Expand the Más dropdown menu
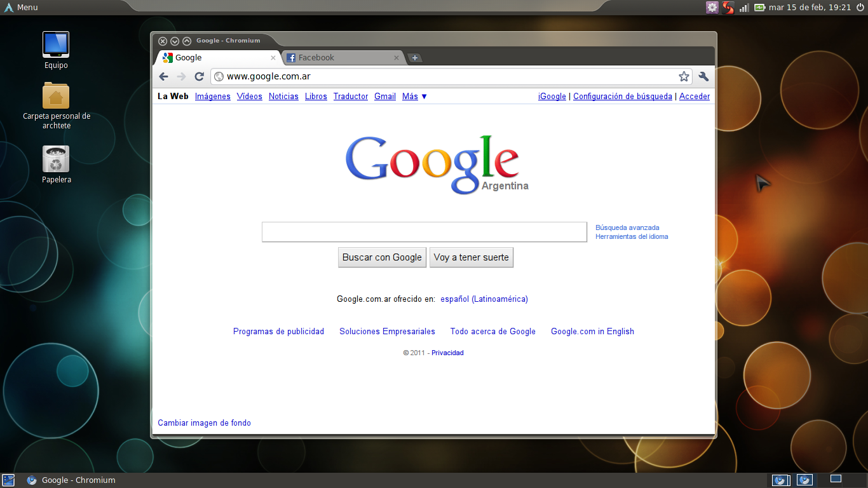This screenshot has height=488, width=868. click(x=415, y=97)
